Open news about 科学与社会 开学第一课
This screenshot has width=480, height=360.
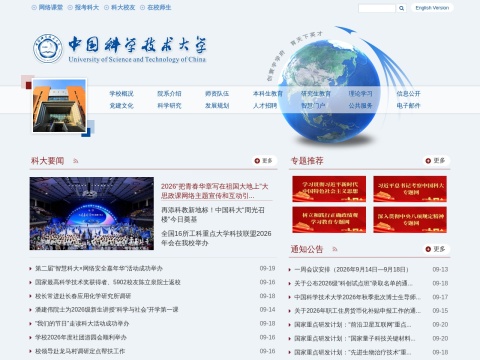point(107,310)
